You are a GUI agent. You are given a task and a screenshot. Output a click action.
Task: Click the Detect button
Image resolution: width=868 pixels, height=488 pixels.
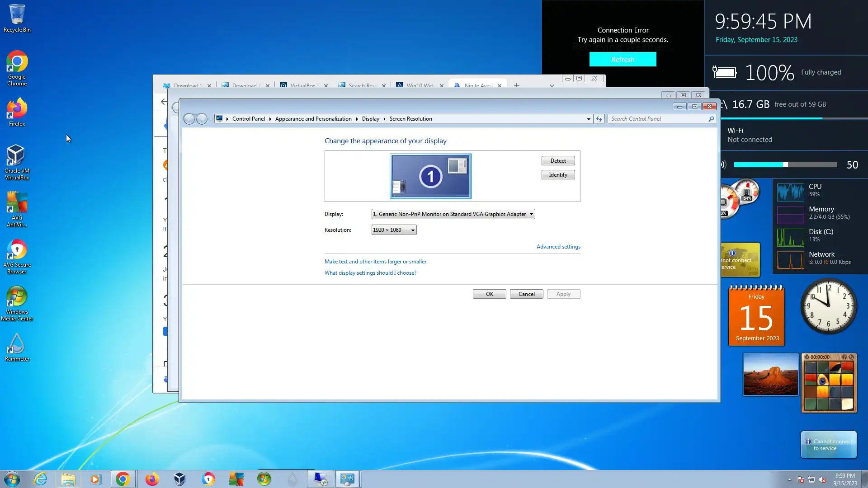(558, 161)
